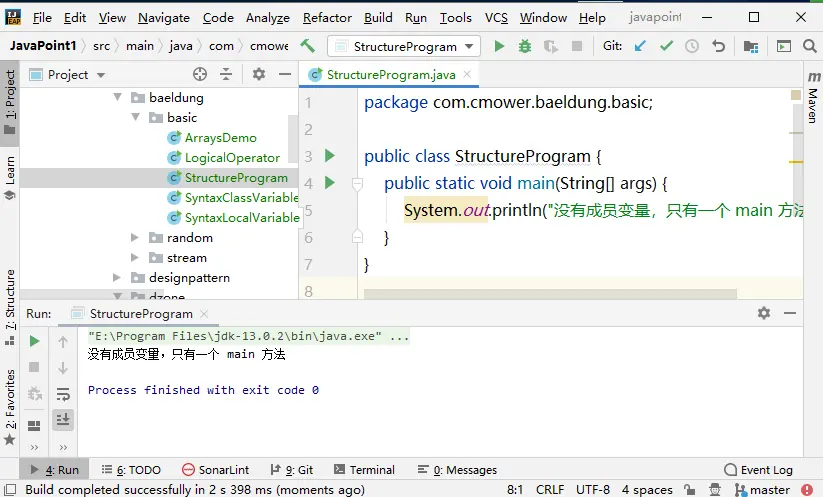Click the locate file crosshair icon in Project panel
823x497 pixels.
coord(200,75)
